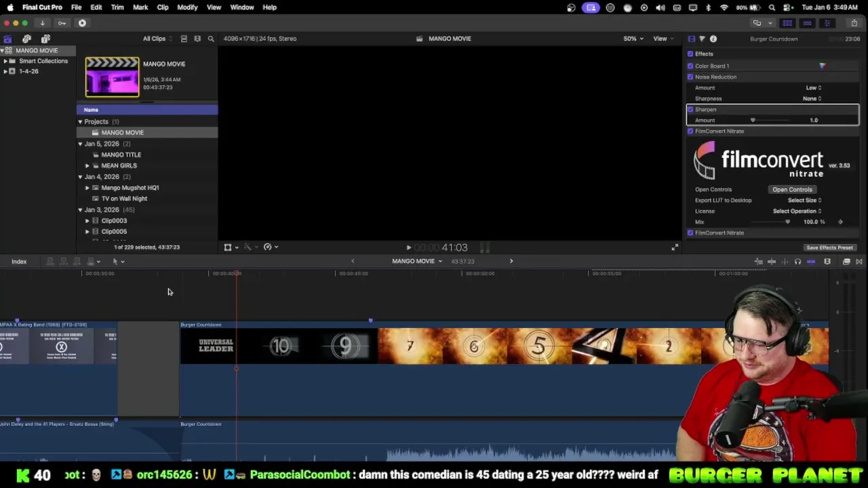868x488 pixels.
Task: Toggle the Inspector panel sliders button
Action: 827,23
